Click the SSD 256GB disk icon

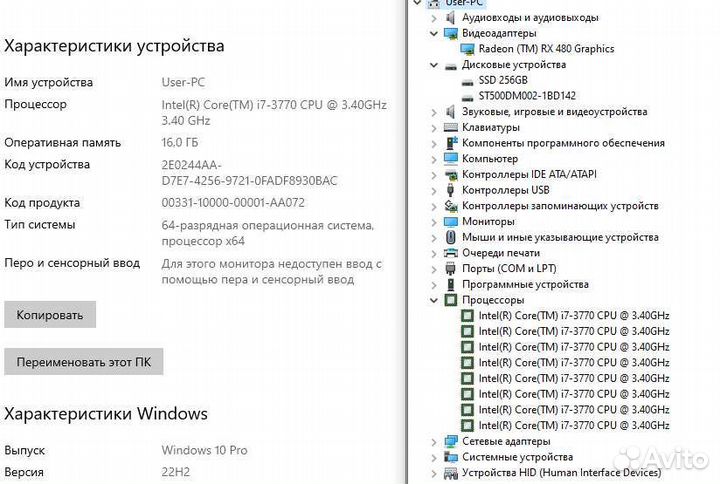pyautogui.click(x=467, y=82)
